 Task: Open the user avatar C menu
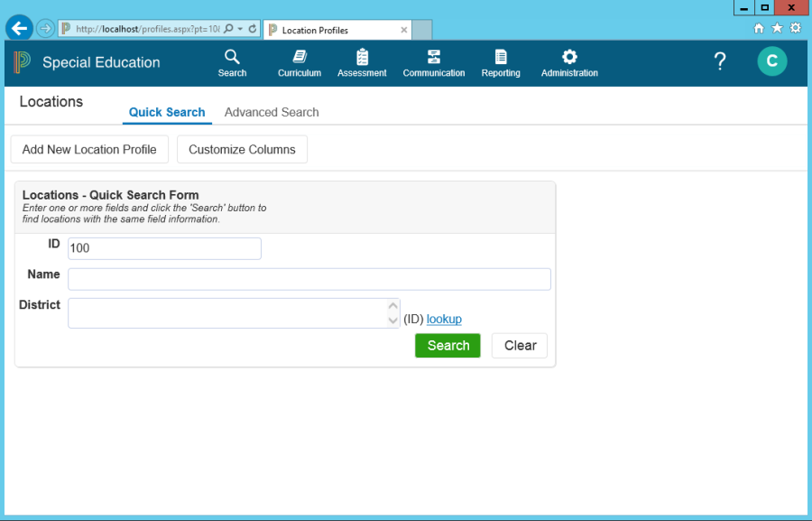(771, 61)
